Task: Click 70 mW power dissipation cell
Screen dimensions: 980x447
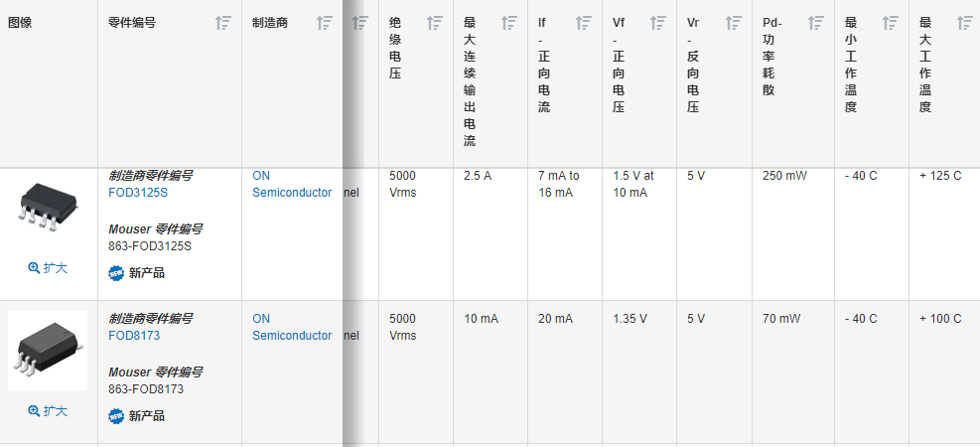Action: (781, 319)
